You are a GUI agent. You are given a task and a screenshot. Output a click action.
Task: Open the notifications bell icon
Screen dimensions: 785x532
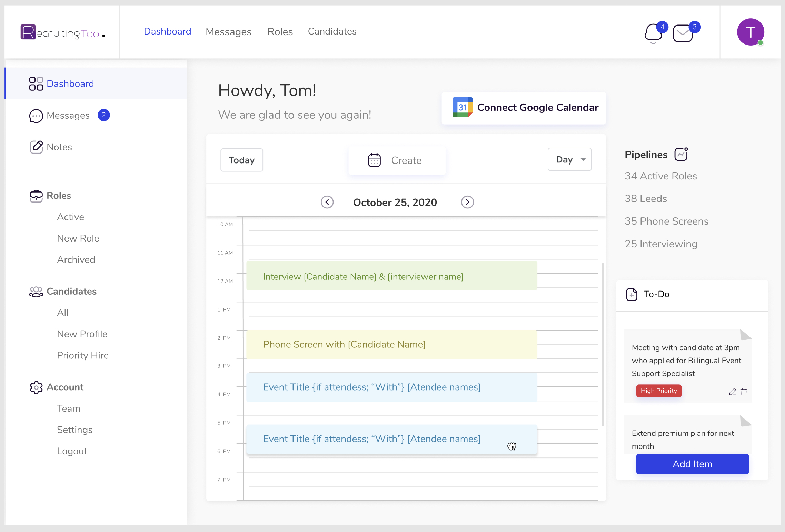653,33
